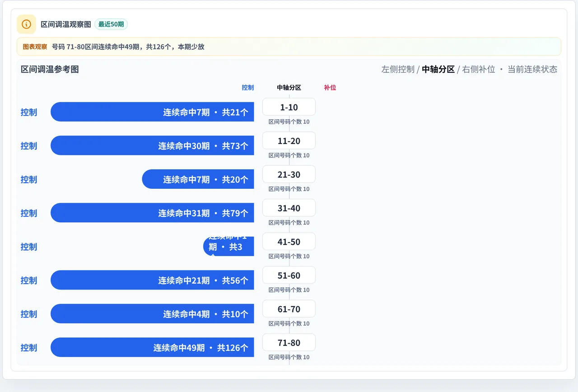This screenshot has height=392, width=578.
Task: Click the 控制 label in the 21-30 row
Action: 29,179
